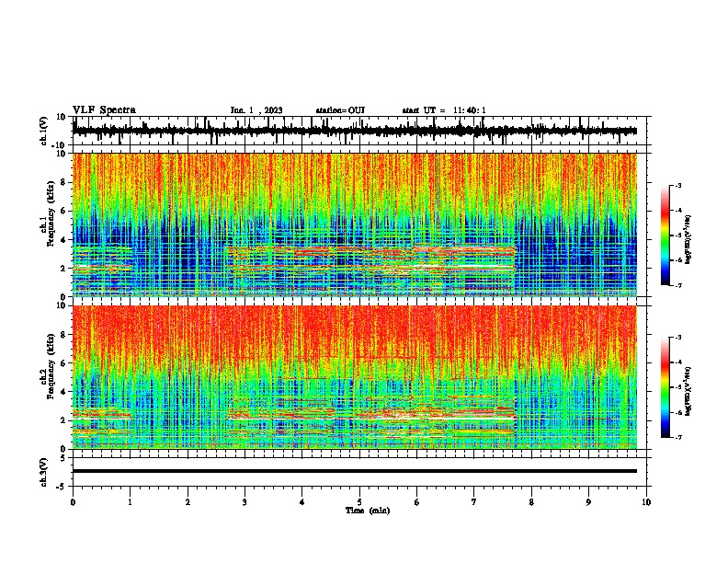
Task: Click inside the ch.2 spectrogram panel
Action: (x=355, y=377)
